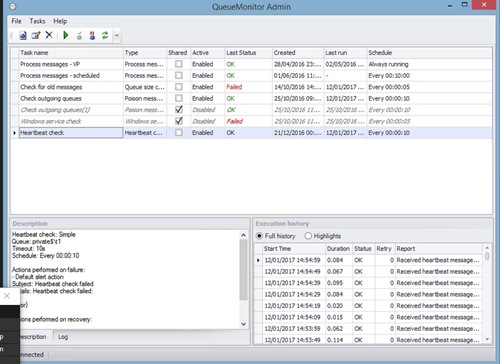Click the red and blue toolbar icon
The height and width of the screenshot is (364, 500).
(92, 35)
